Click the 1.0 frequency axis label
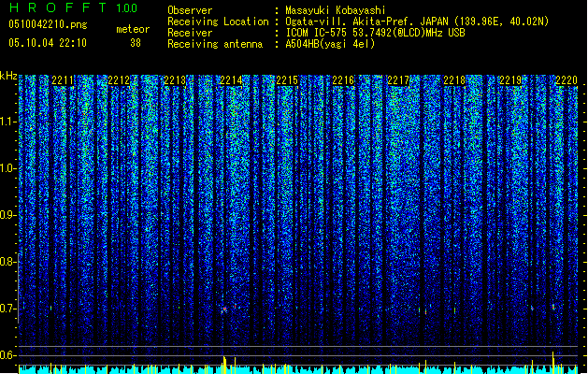This screenshot has height=374, width=588. (x=7, y=168)
